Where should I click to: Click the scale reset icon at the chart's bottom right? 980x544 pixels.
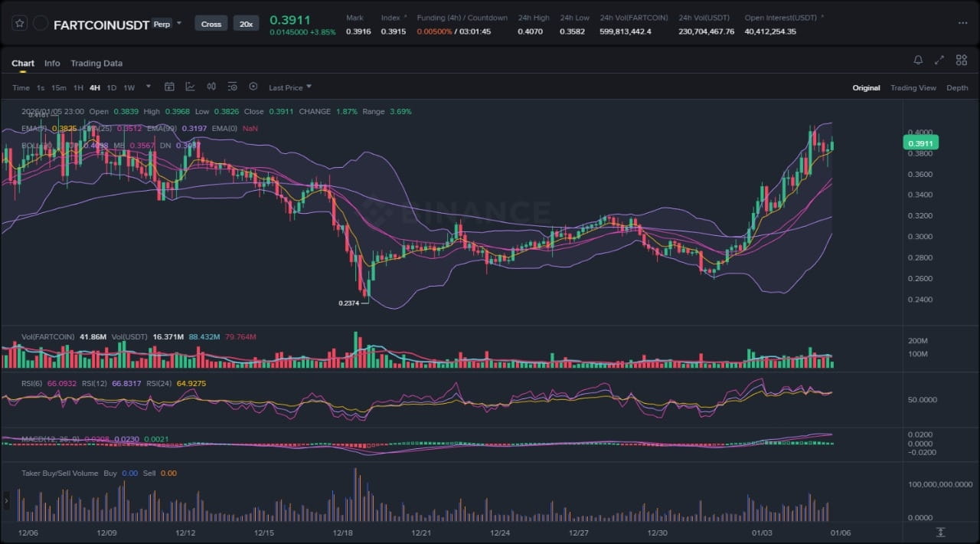941,533
